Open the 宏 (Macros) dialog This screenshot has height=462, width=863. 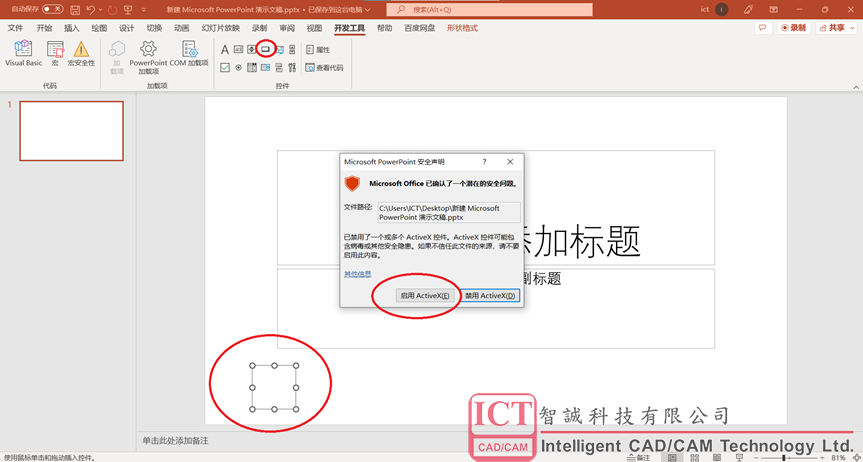pos(55,53)
